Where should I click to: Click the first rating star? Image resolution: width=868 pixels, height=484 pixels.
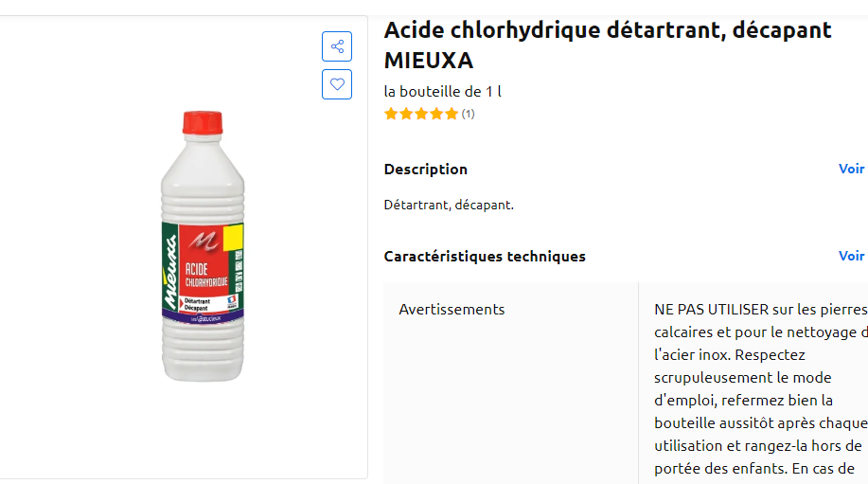point(391,114)
